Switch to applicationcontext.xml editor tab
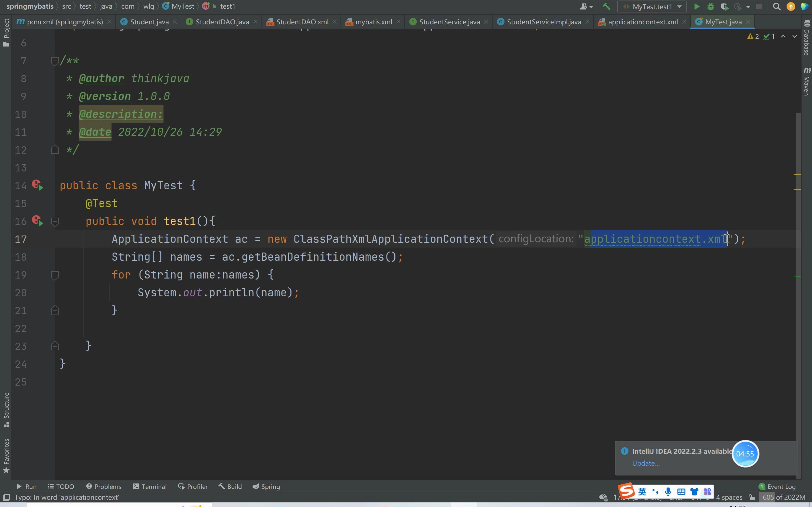This screenshot has width=812, height=507. tap(643, 22)
